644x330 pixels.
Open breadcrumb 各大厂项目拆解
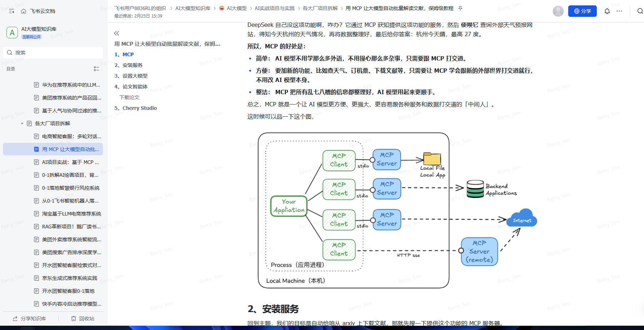(320, 8)
